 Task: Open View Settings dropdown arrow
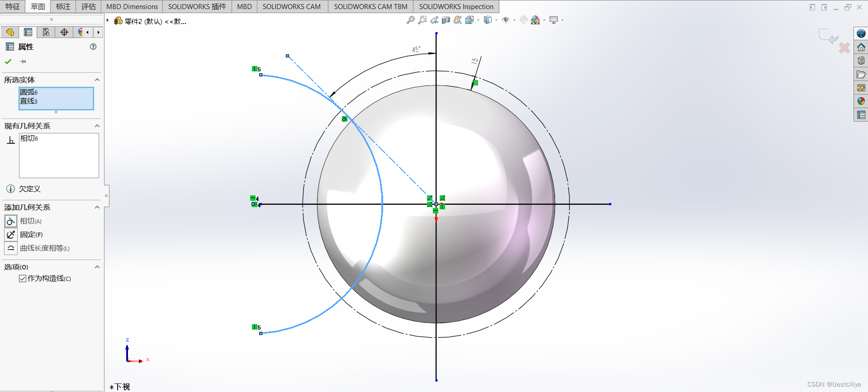pyautogui.click(x=562, y=20)
